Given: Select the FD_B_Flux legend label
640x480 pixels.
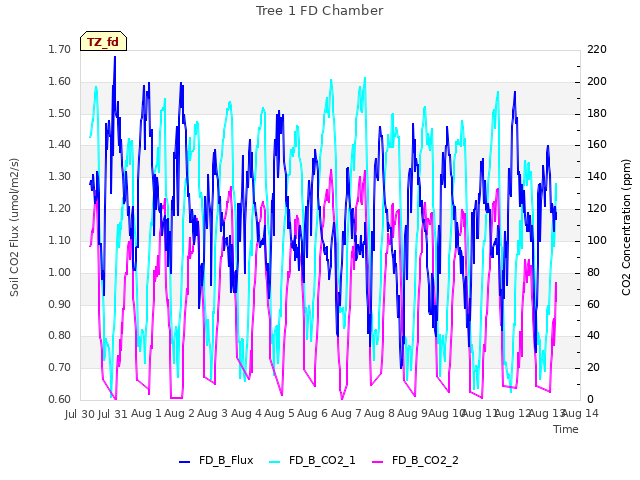Looking at the screenshot, I should click(x=226, y=460).
